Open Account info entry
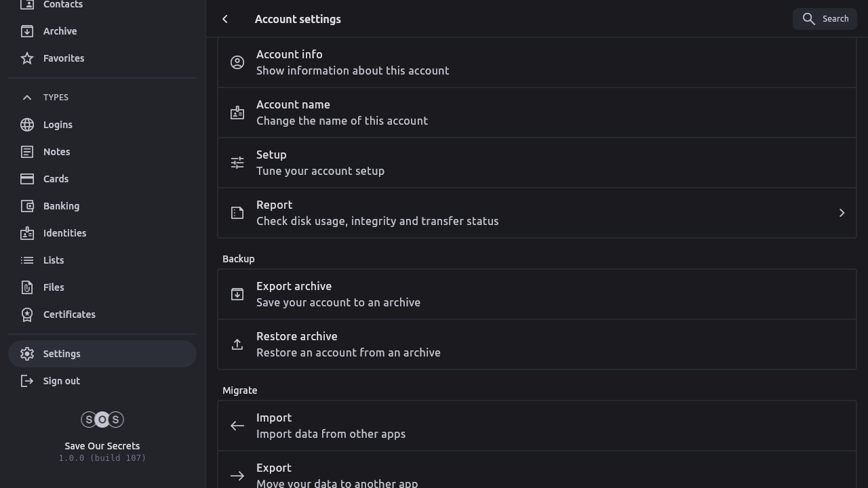This screenshot has height=488, width=868. click(x=353, y=62)
